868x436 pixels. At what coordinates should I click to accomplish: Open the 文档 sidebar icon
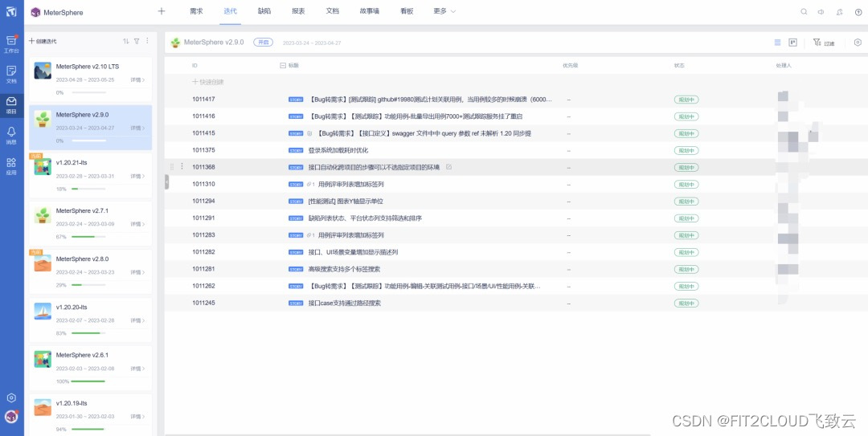click(x=11, y=74)
